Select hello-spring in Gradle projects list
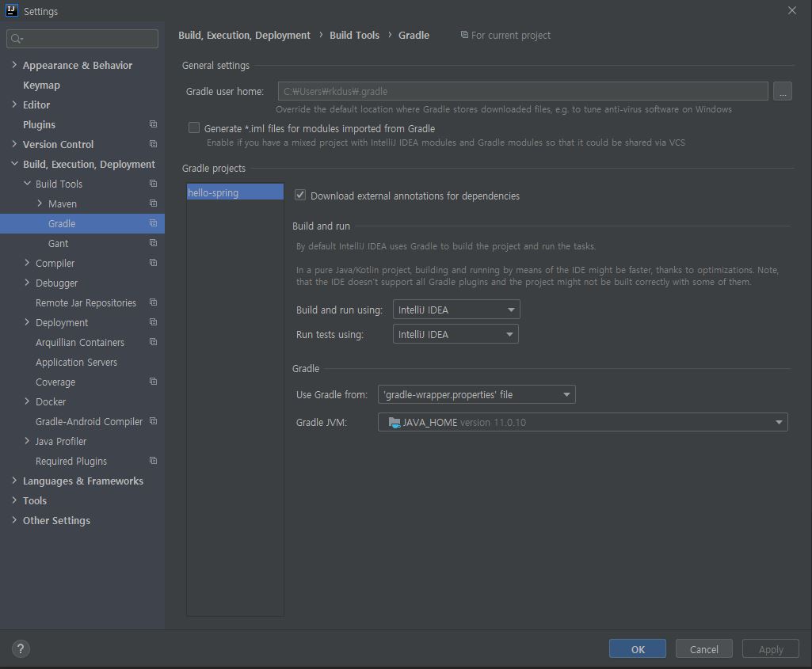The width and height of the screenshot is (812, 669). [x=234, y=192]
